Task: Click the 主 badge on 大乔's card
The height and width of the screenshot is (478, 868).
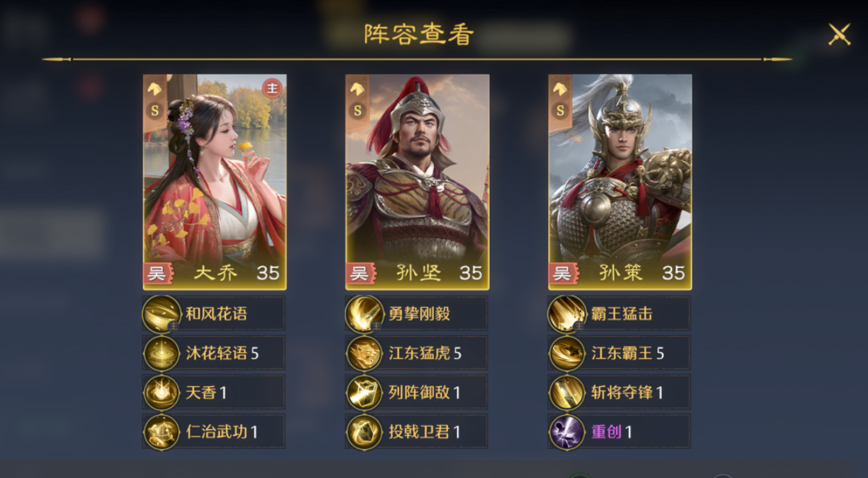Action: (272, 89)
